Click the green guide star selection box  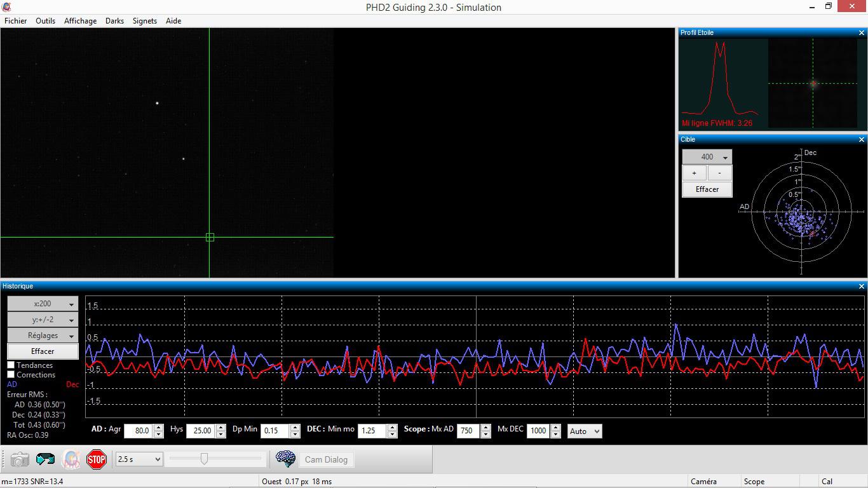210,237
